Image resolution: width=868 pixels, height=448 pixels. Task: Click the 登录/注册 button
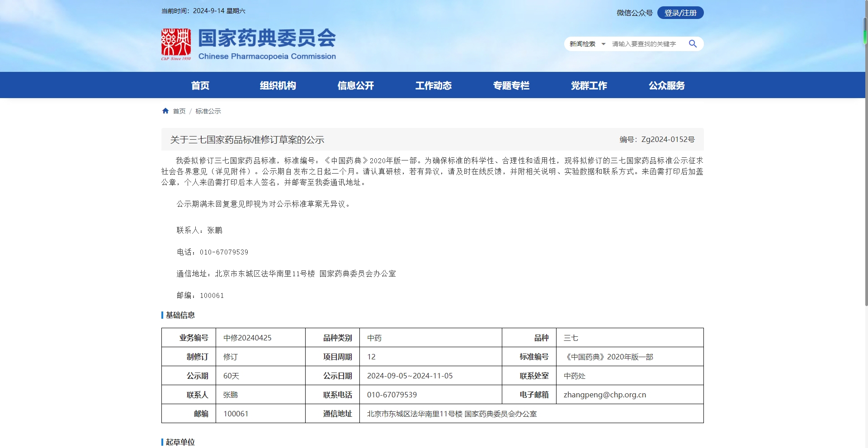[680, 13]
